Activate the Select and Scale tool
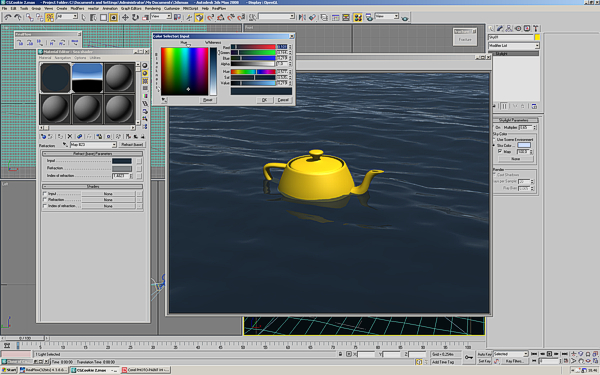 [145, 17]
